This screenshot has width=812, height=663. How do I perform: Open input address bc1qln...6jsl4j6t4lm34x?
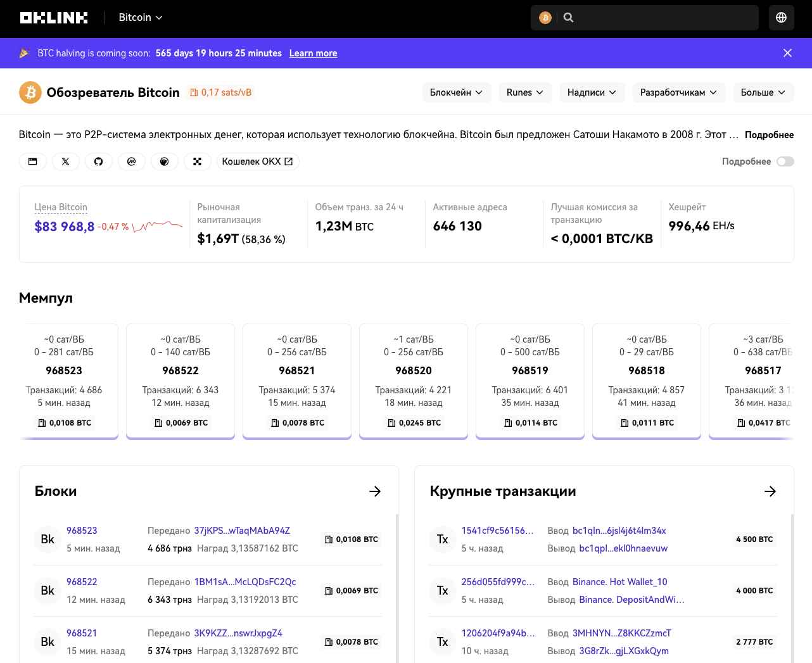(x=619, y=531)
